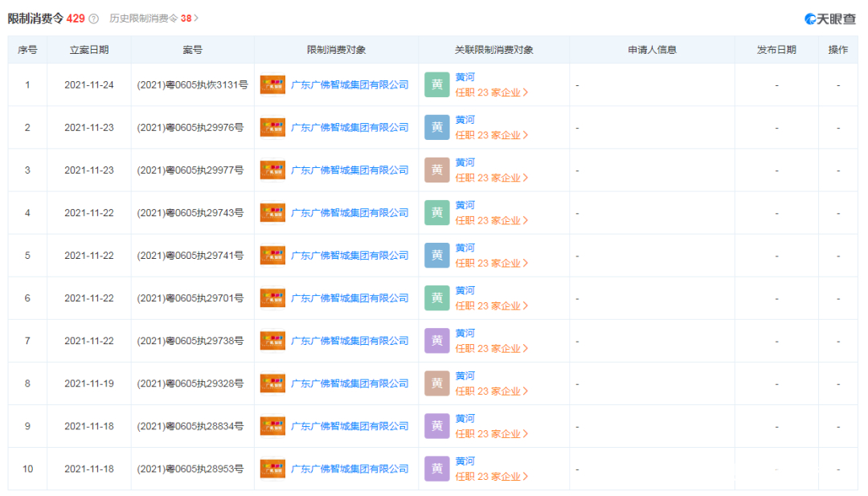The image size is (868, 496).
Task: Open 广东广佛智城集团有限公司 link in row 10
Action: click(350, 469)
